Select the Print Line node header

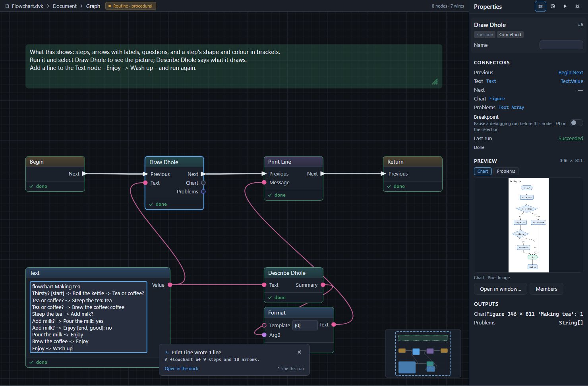293,162
